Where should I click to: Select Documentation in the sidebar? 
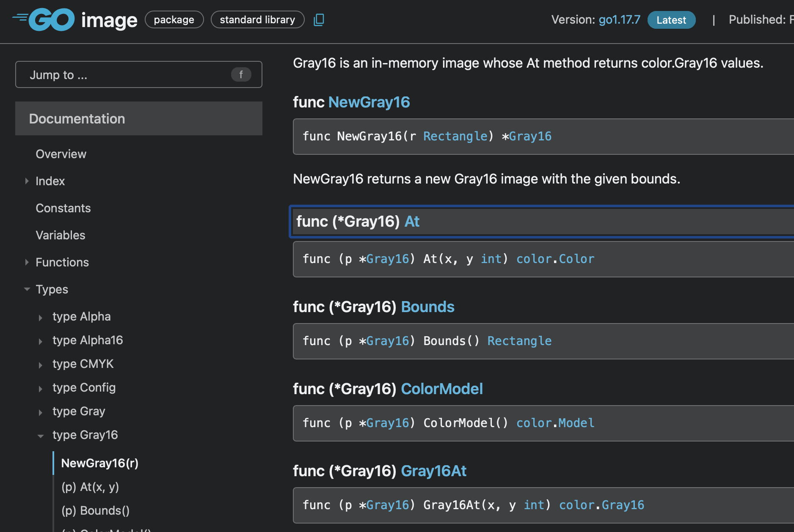pos(77,118)
